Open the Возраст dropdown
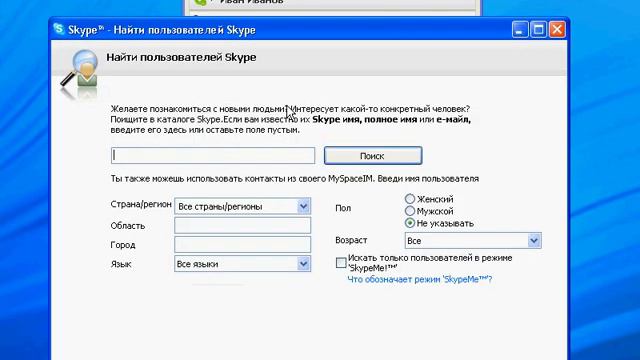 click(473, 240)
